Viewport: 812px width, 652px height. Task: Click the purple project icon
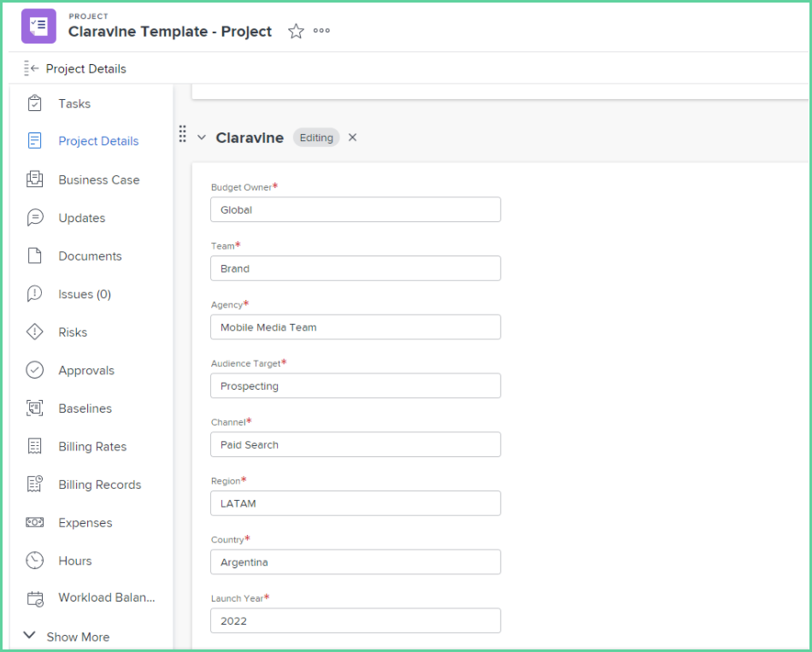click(x=38, y=26)
